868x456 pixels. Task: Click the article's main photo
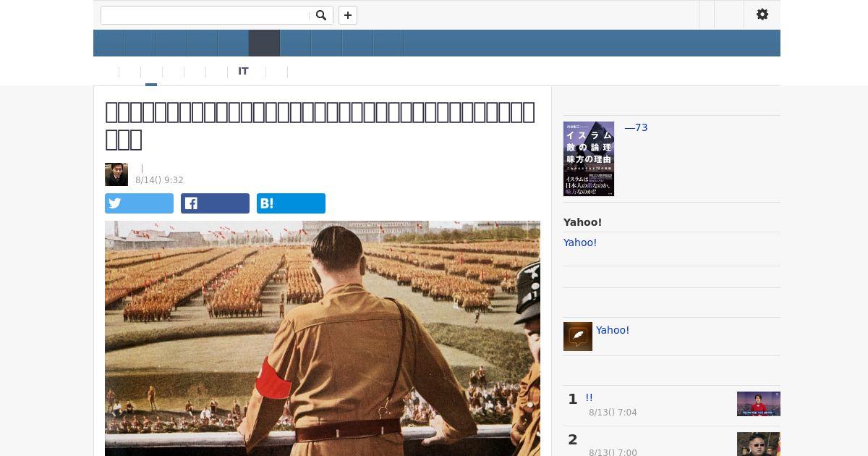(x=323, y=338)
